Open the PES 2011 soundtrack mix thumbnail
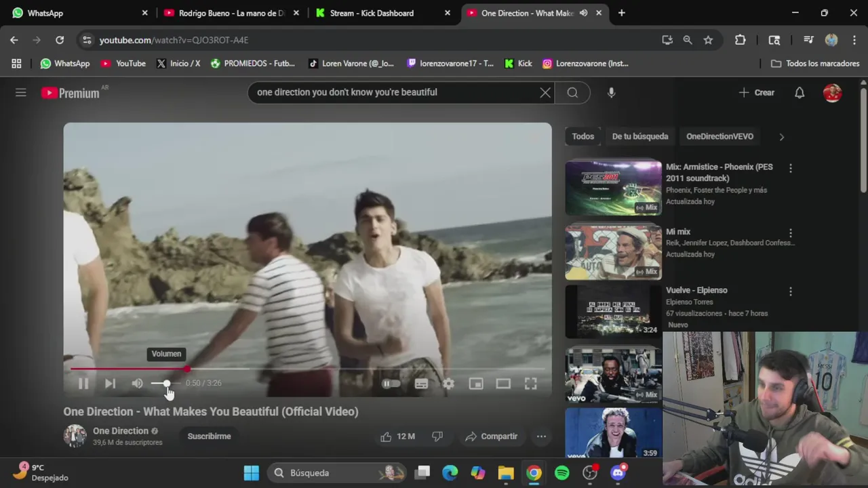868x488 pixels. tap(613, 188)
